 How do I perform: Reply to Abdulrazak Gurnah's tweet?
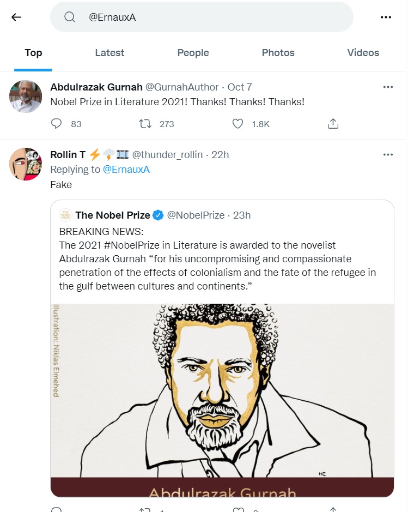point(56,124)
